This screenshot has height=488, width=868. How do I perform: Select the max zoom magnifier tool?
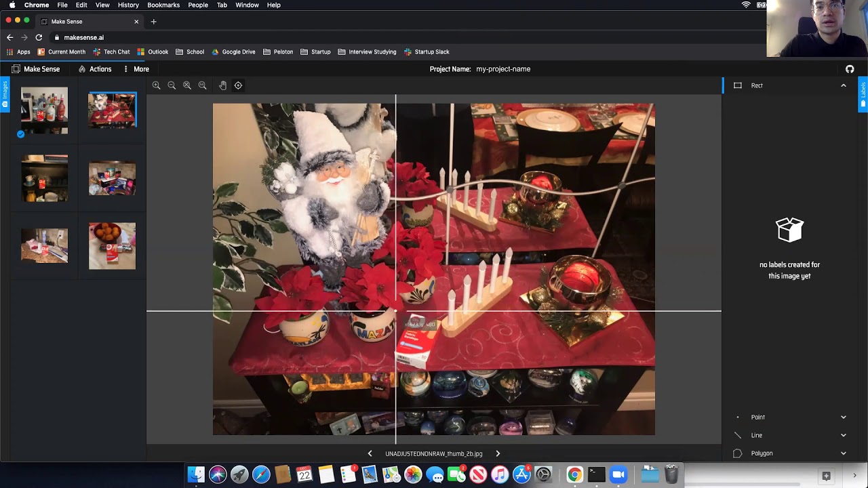tap(202, 85)
